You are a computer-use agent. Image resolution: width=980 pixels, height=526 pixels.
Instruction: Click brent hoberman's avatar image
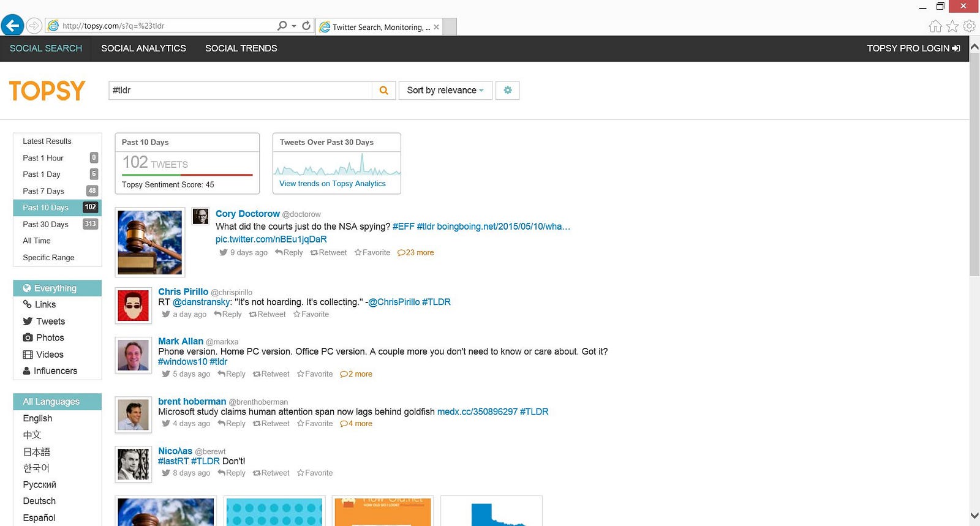tap(133, 415)
